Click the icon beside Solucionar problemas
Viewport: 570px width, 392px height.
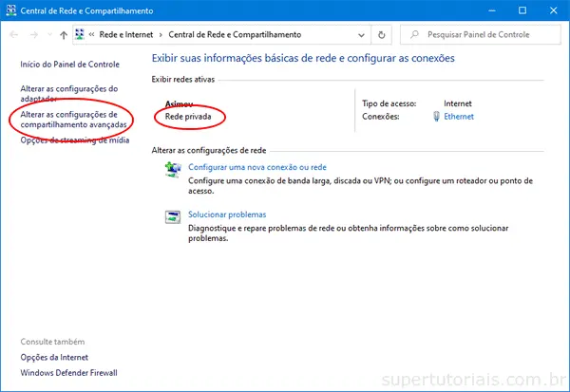[x=173, y=217]
